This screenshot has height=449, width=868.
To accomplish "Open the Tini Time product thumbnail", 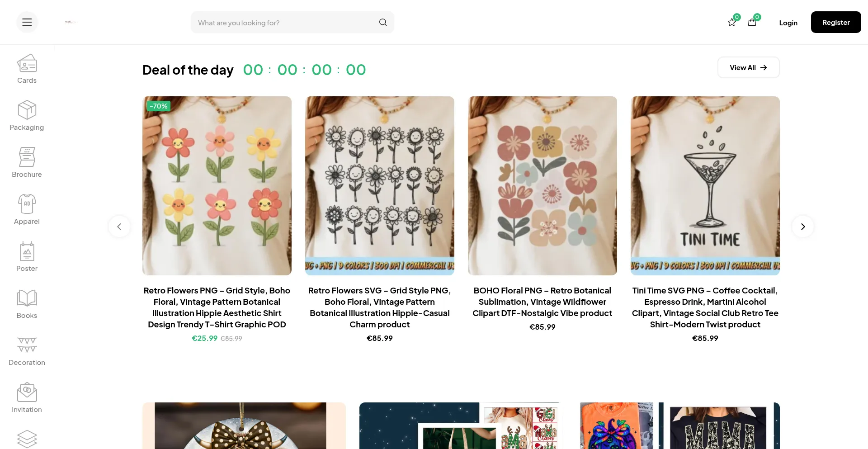I will (x=705, y=185).
